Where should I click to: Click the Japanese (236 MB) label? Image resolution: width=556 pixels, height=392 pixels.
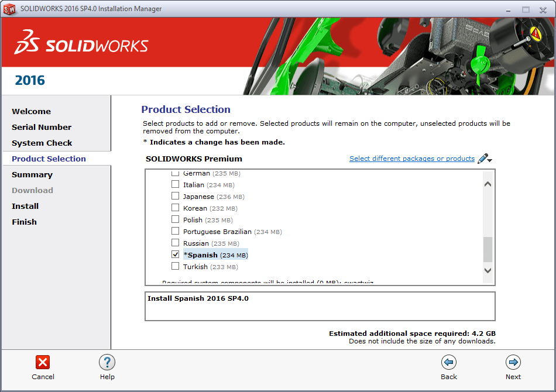click(x=214, y=197)
